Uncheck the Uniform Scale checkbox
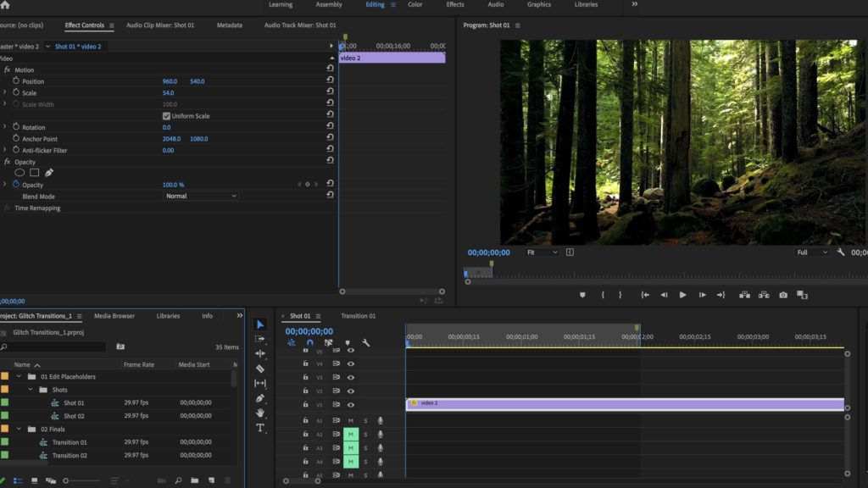The width and height of the screenshot is (868, 488). click(x=166, y=116)
